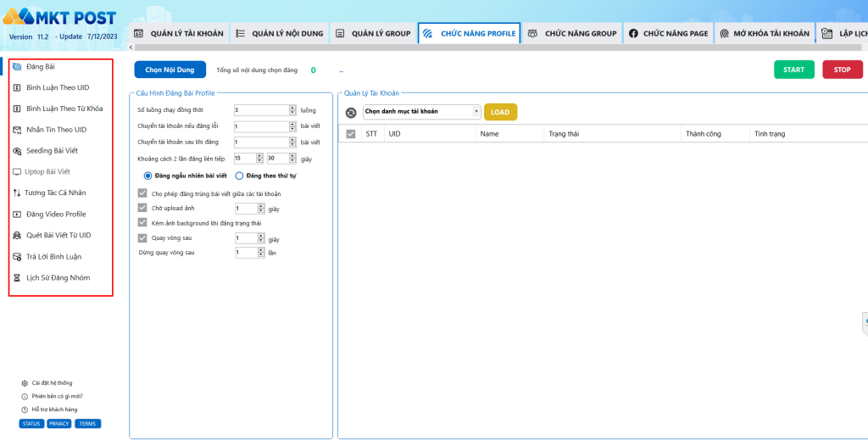Click the Lịch Sử Đăng Nhóm hourglass icon
868x441 pixels.
[x=17, y=277]
